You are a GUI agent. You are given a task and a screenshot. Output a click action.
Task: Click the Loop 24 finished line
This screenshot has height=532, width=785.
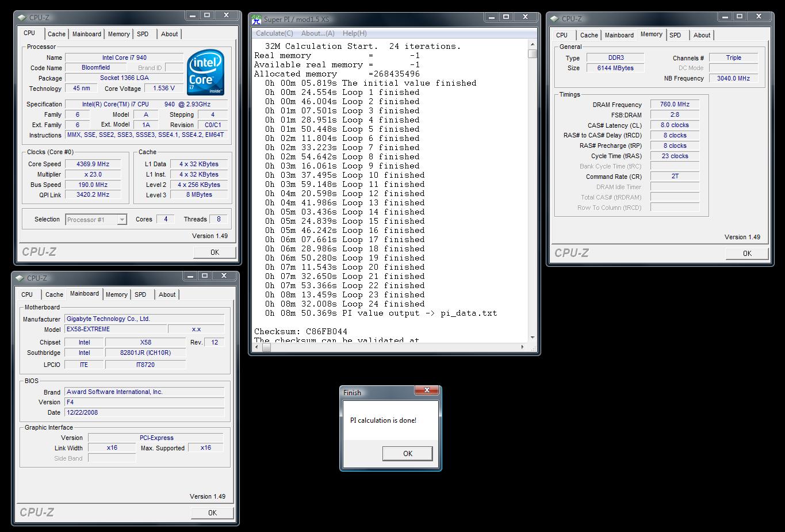coord(345,304)
